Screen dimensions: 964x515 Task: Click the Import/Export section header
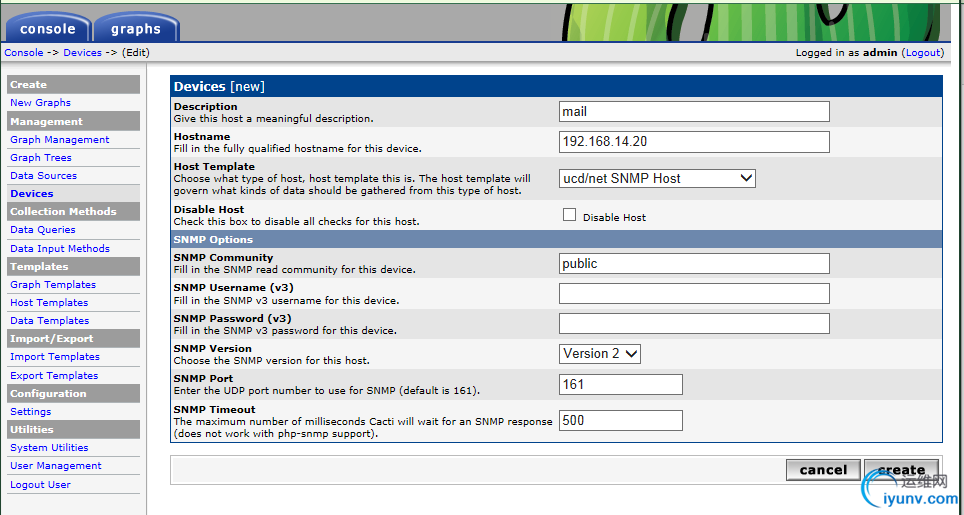point(73,339)
